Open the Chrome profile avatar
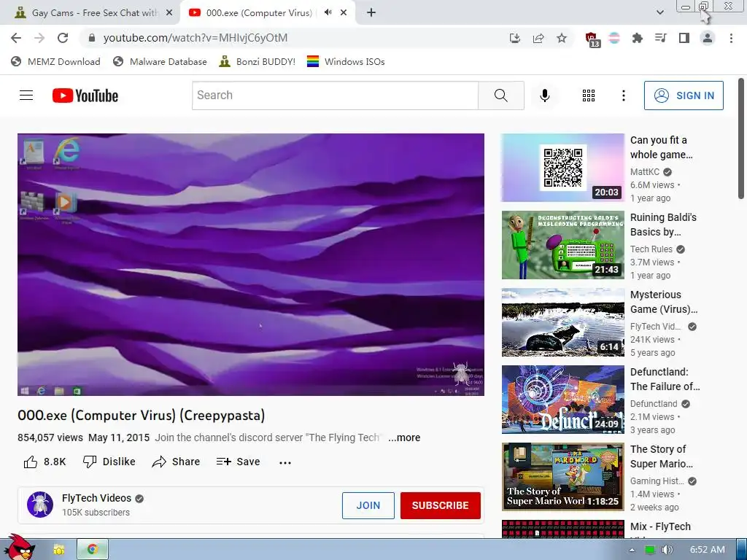The image size is (747, 560). tap(708, 38)
